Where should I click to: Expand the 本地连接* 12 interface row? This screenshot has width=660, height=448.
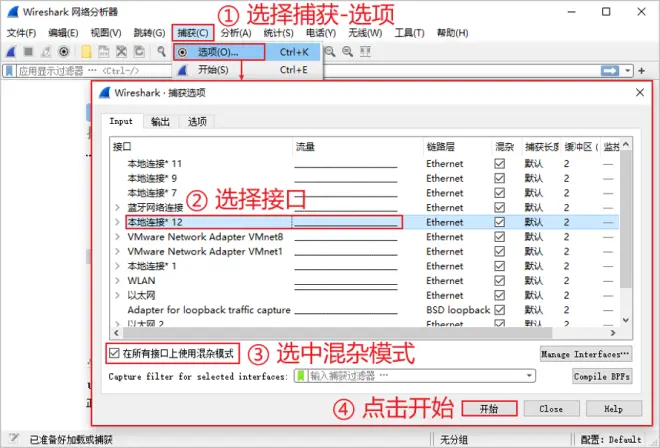(117, 222)
